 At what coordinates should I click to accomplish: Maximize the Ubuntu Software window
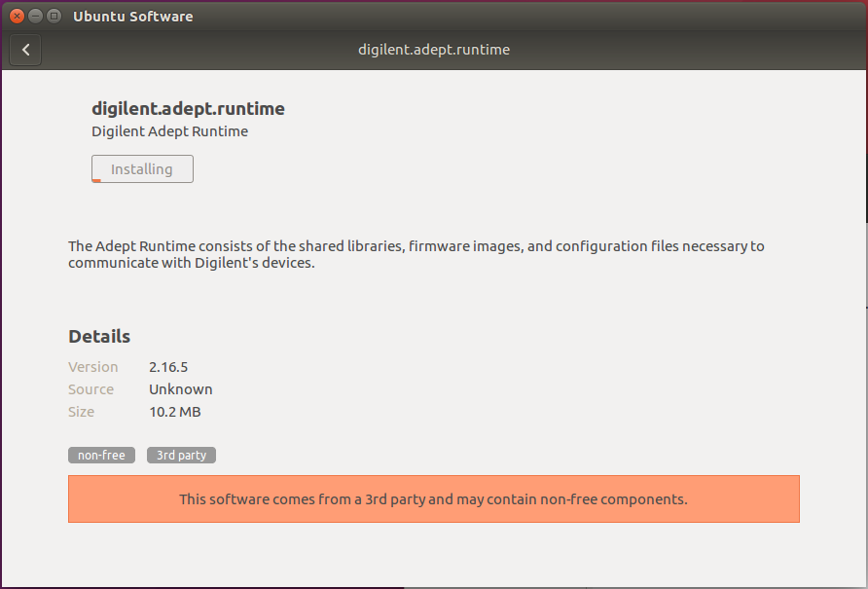(54, 17)
